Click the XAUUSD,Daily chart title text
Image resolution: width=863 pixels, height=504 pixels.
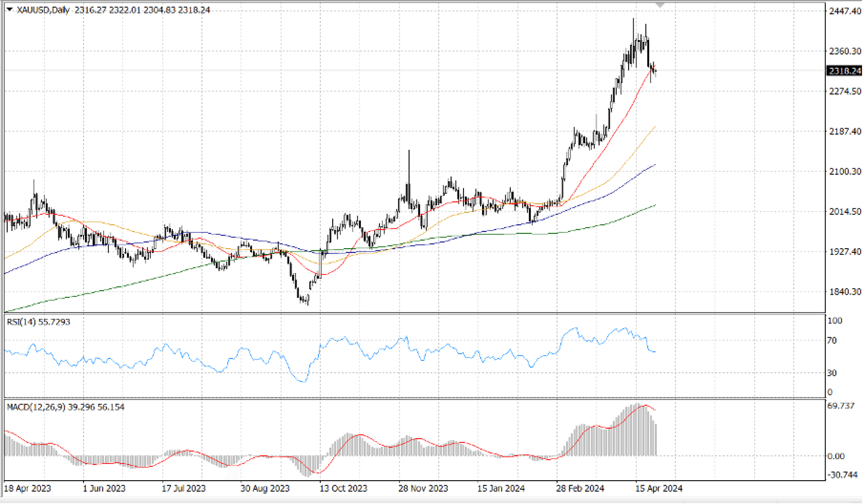click(43, 10)
